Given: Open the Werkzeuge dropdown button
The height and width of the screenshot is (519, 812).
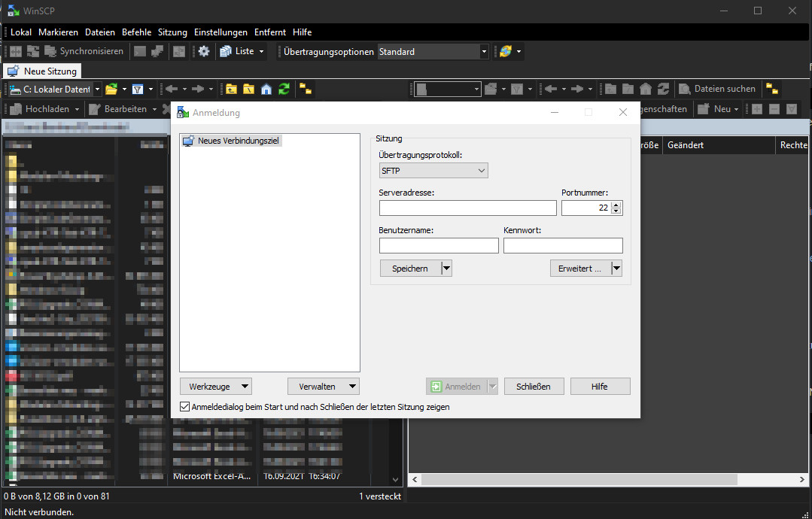Looking at the screenshot, I should (x=215, y=387).
